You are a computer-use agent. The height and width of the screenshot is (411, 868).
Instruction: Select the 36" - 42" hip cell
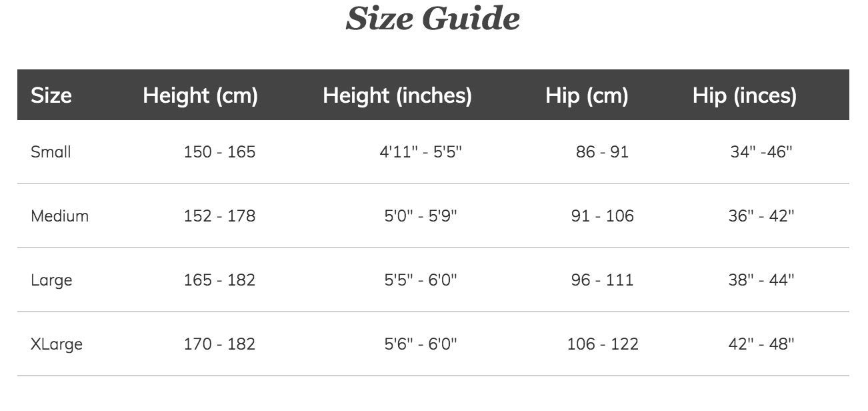click(761, 216)
